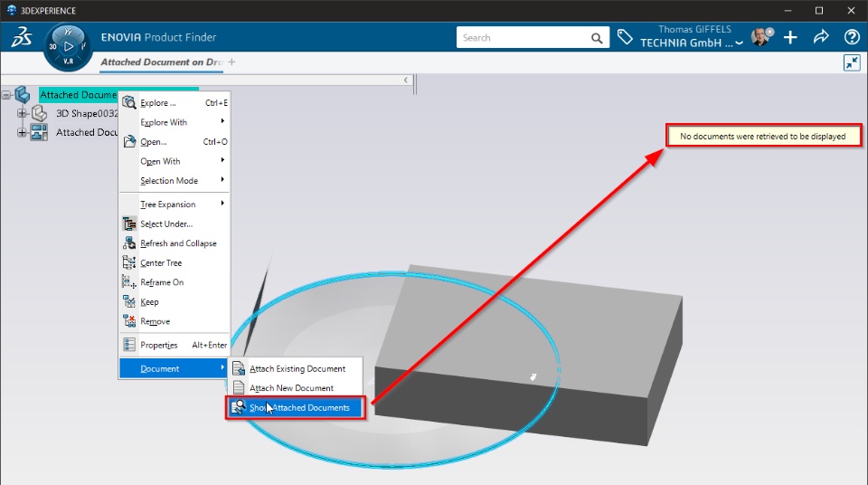
Task: Collapse the root Attached Document node
Action: tap(6, 95)
